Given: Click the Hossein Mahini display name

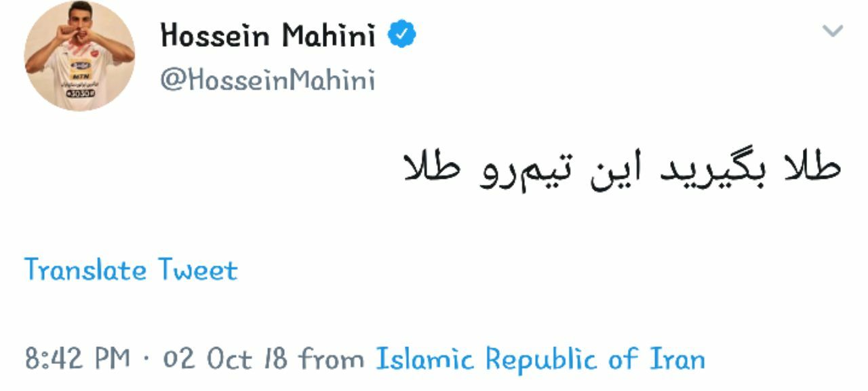Looking at the screenshot, I should tap(268, 35).
